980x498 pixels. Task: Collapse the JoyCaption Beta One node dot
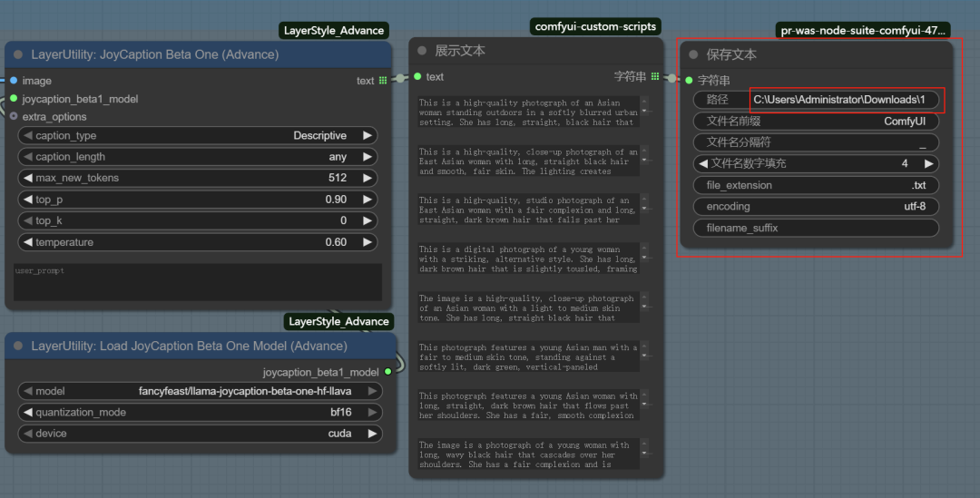tap(18, 54)
